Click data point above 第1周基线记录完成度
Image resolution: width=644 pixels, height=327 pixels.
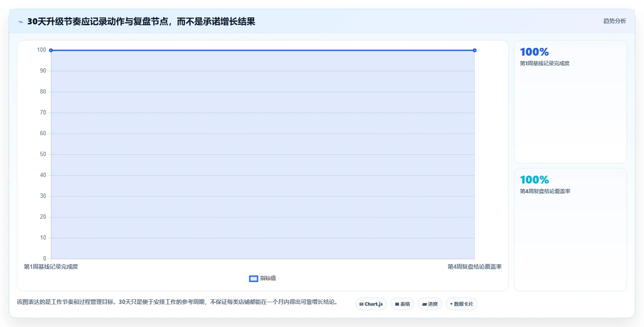[x=51, y=50]
